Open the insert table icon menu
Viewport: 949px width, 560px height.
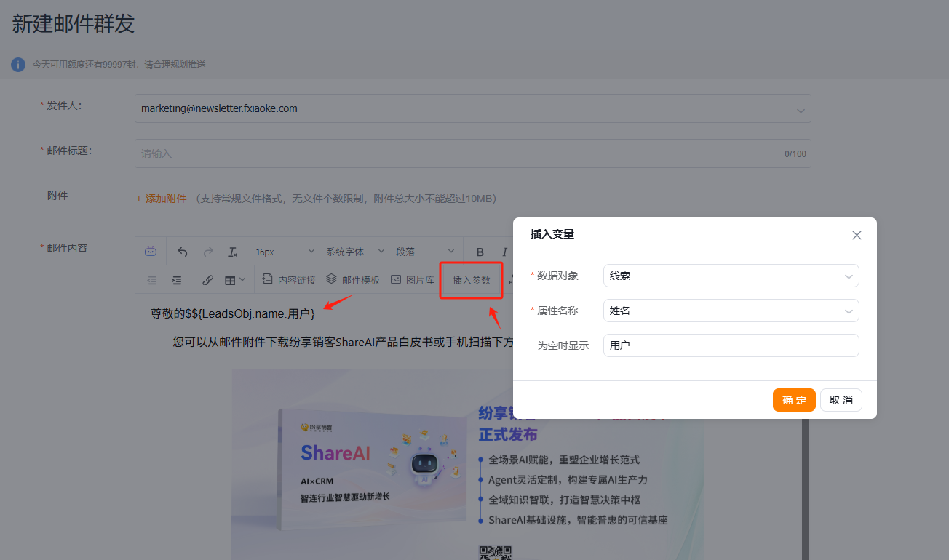coord(234,280)
